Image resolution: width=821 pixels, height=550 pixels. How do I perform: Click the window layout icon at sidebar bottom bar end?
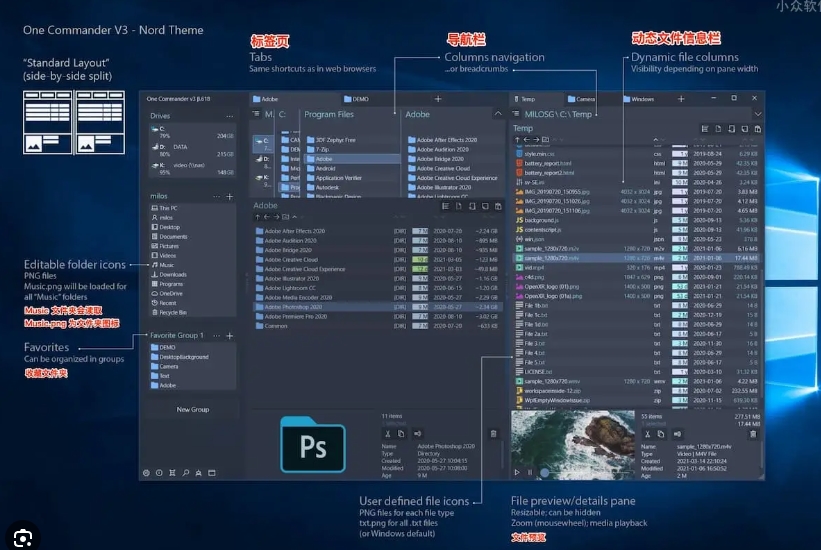tap(212, 472)
